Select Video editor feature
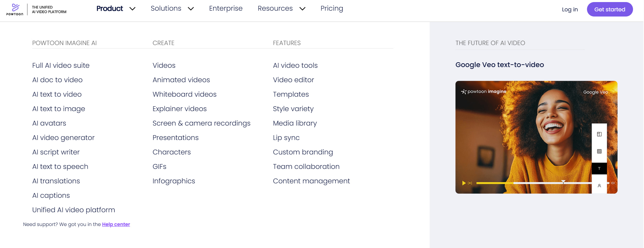The image size is (644, 248). coord(293,80)
